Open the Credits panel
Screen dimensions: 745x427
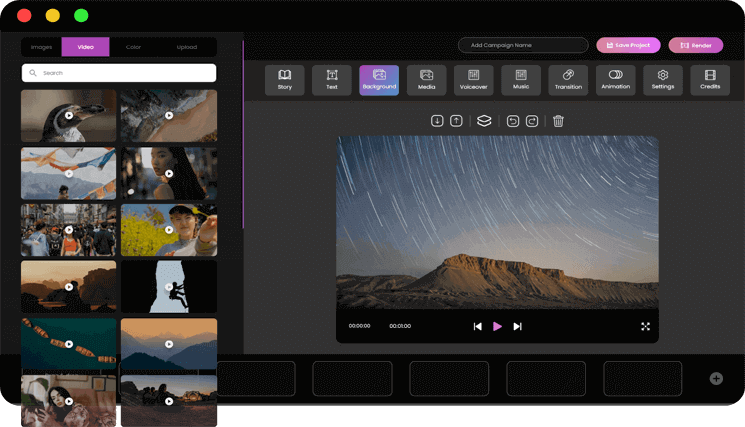(x=710, y=80)
